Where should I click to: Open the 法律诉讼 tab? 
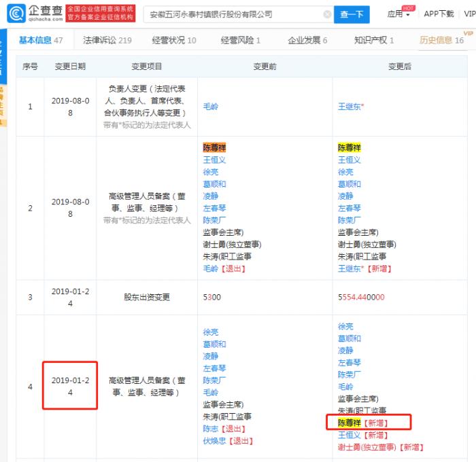[x=107, y=40]
